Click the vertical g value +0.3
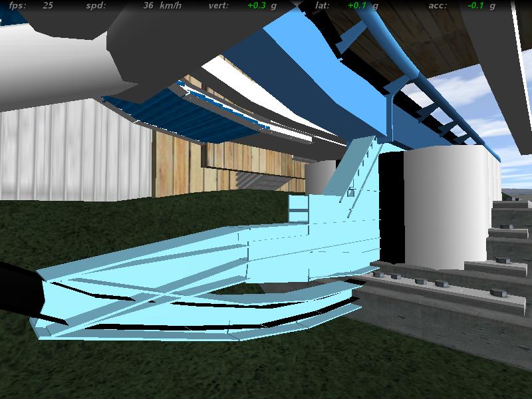The image size is (532, 399). [x=257, y=5]
